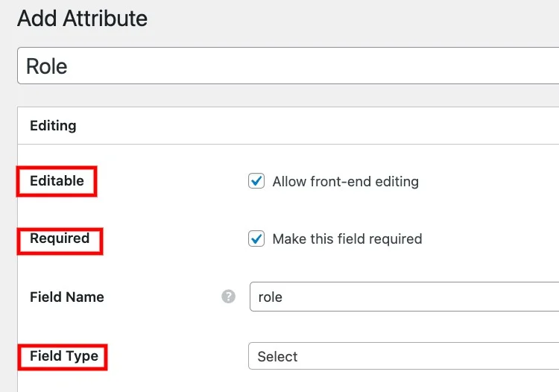559x392 pixels.
Task: Open the Field Type Select dropdown
Action: [403, 356]
